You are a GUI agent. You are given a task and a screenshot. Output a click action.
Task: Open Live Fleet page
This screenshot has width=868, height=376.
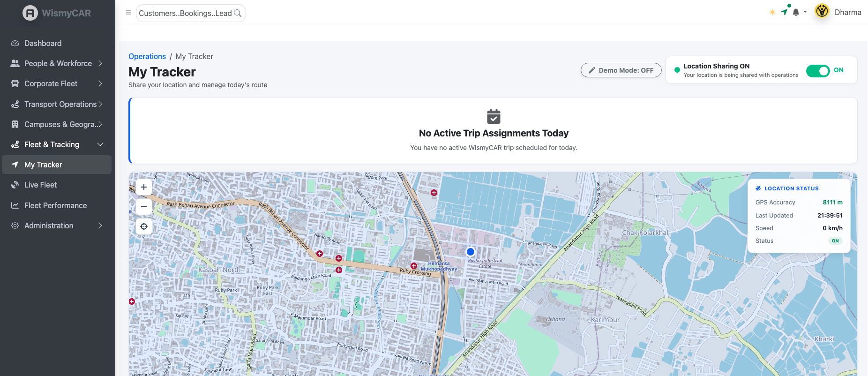(57, 185)
